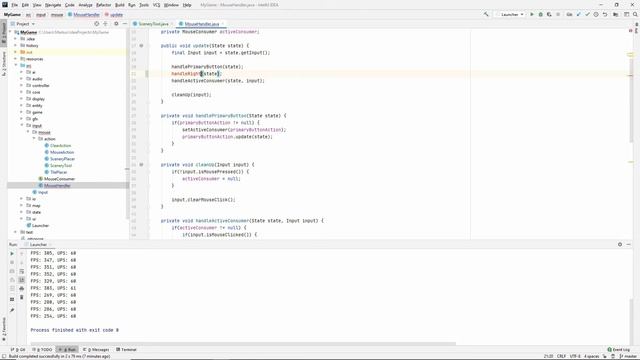Click MouseHandler in the breadcrumb bar
This screenshot has height=360, width=640.
[x=84, y=15]
